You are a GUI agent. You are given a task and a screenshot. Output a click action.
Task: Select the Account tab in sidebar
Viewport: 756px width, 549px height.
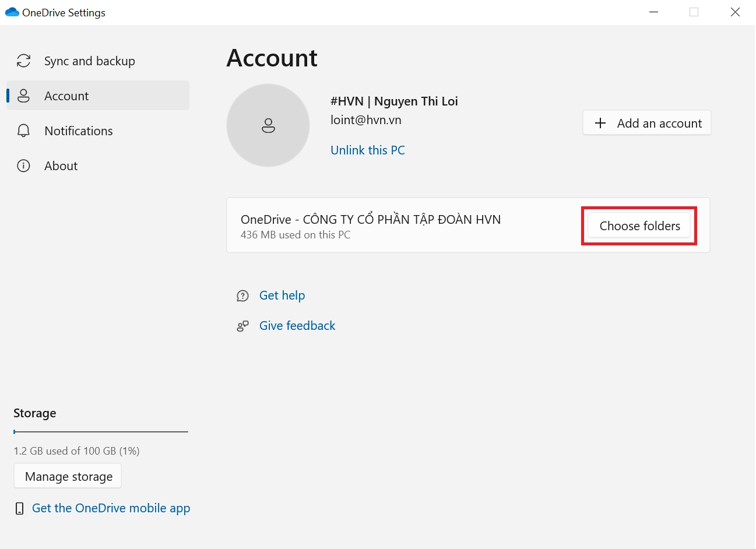pyautogui.click(x=67, y=96)
